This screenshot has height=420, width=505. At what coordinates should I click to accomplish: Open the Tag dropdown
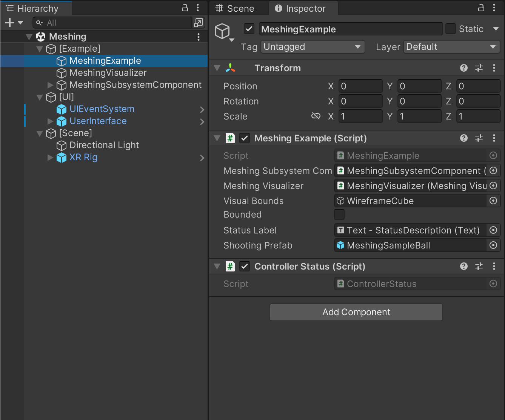(313, 47)
